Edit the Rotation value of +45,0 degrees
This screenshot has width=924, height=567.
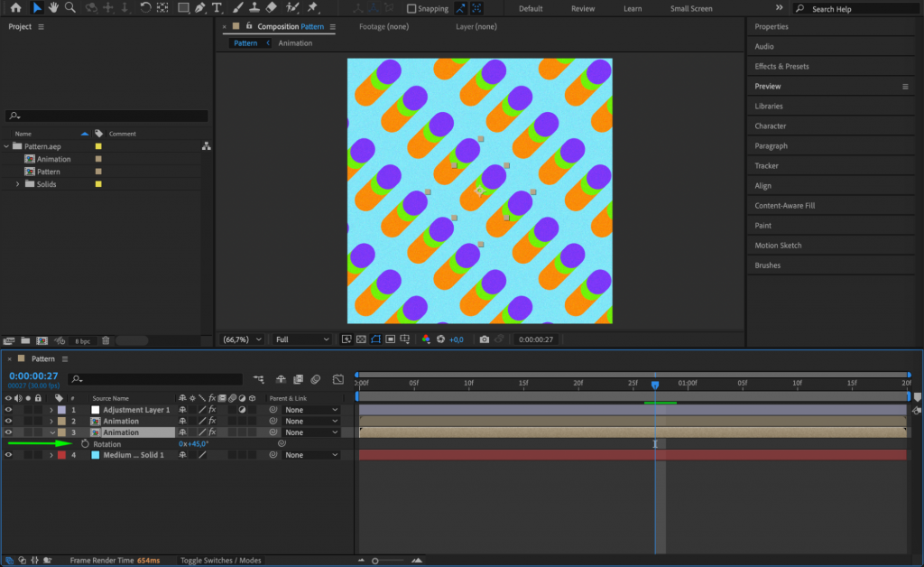point(191,443)
